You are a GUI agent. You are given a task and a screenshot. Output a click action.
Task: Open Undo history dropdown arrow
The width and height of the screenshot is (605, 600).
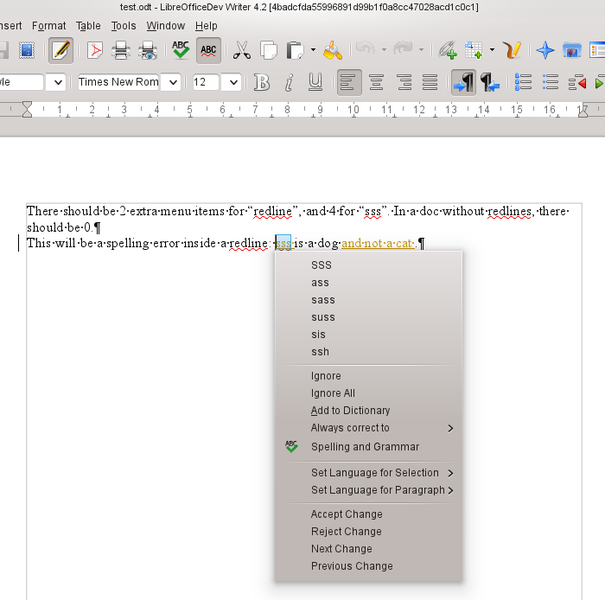[384, 50]
